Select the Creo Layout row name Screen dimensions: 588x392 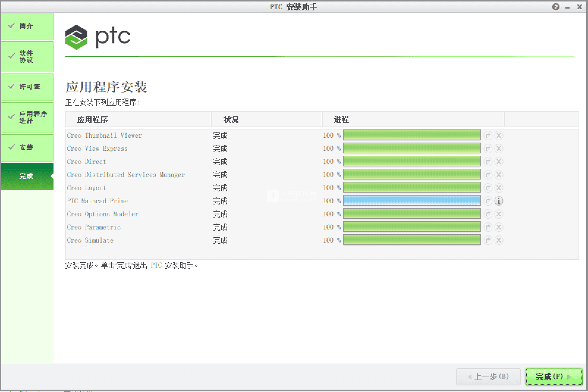(86, 188)
